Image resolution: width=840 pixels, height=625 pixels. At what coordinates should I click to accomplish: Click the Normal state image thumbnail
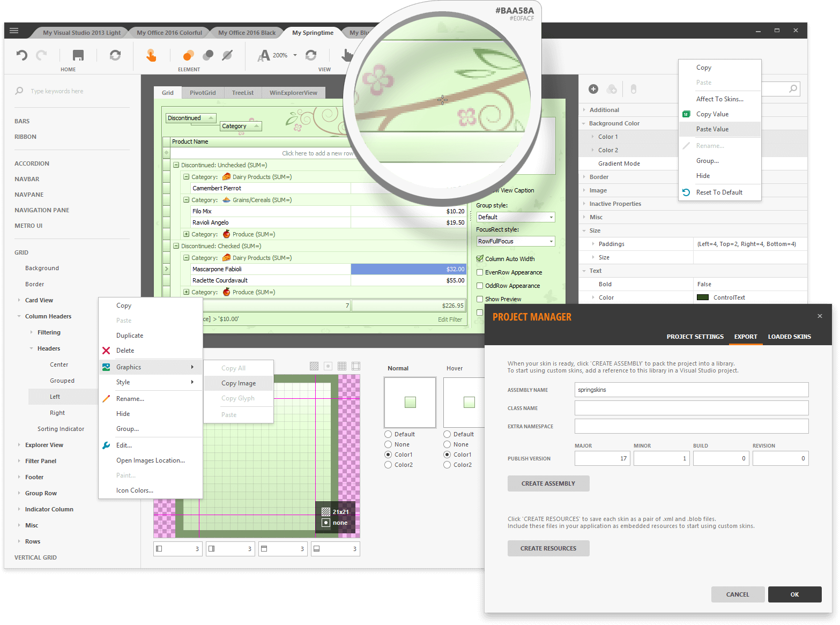click(410, 402)
